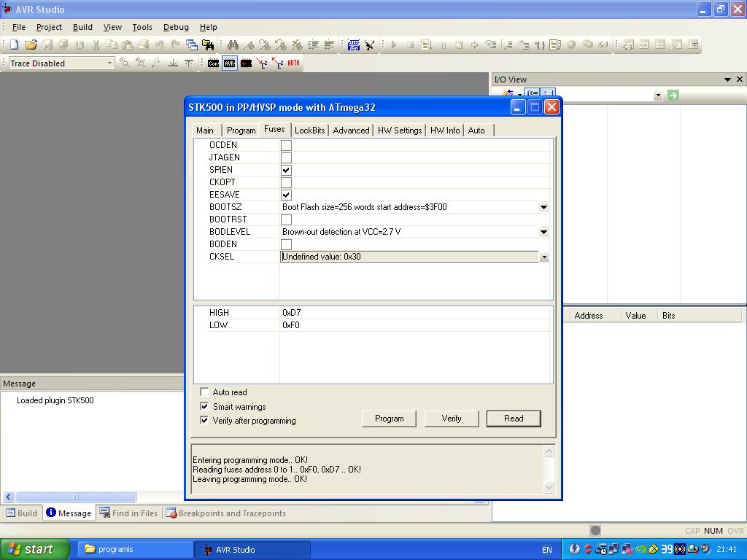Viewport: 747px width, 560px height.
Task: Open the View menu
Action: pos(112,27)
